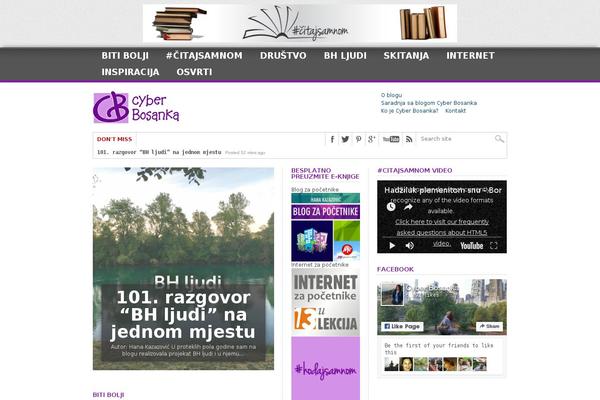The height and width of the screenshot is (400, 600).
Task: Click Facebook page profile picture
Action: point(393,294)
